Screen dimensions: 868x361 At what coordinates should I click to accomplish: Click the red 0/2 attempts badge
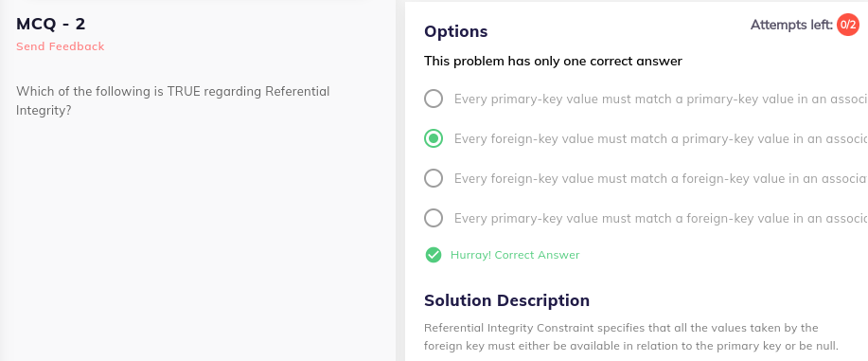pos(847,25)
